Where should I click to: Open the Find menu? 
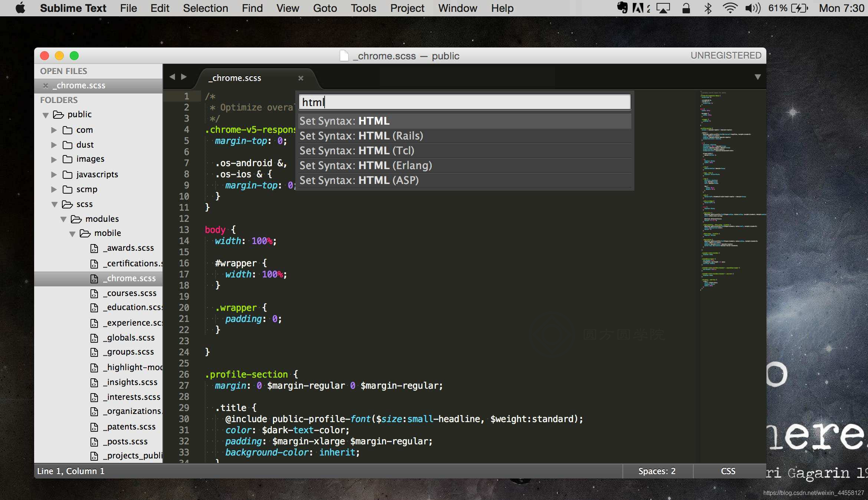(252, 8)
